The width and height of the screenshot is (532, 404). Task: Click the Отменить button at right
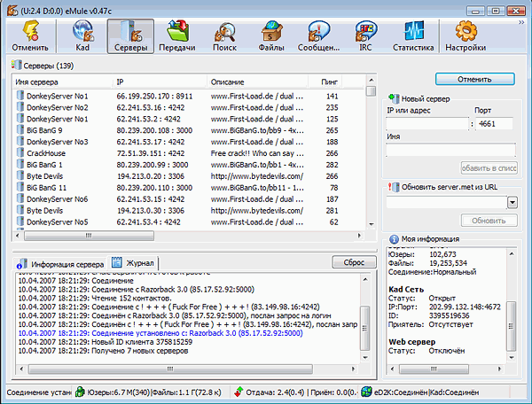click(x=474, y=80)
